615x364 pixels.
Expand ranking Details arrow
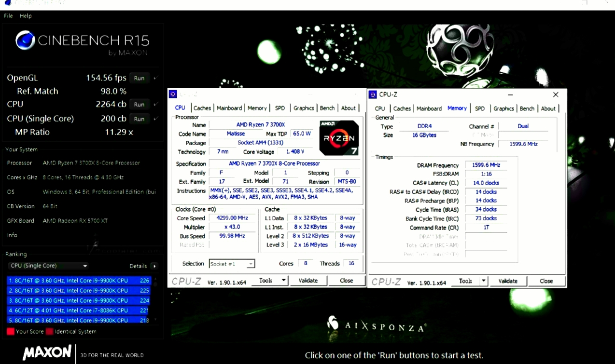154,266
